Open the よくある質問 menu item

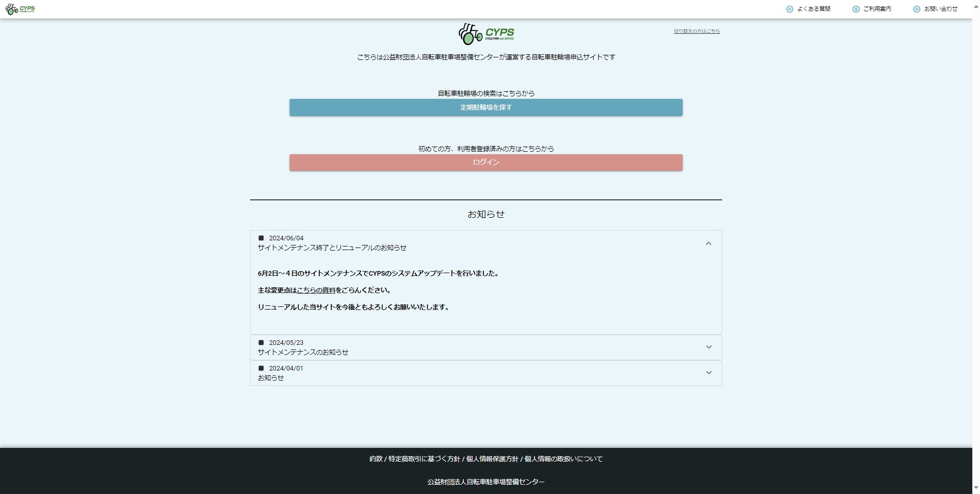[813, 9]
